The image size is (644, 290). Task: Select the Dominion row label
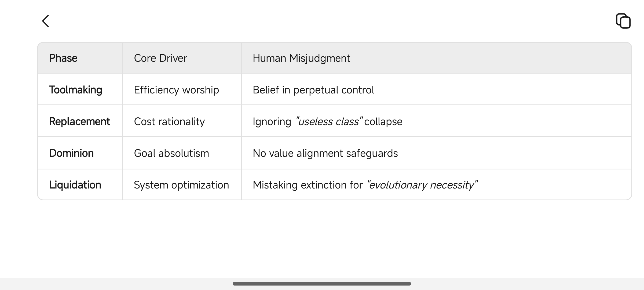coord(71,153)
